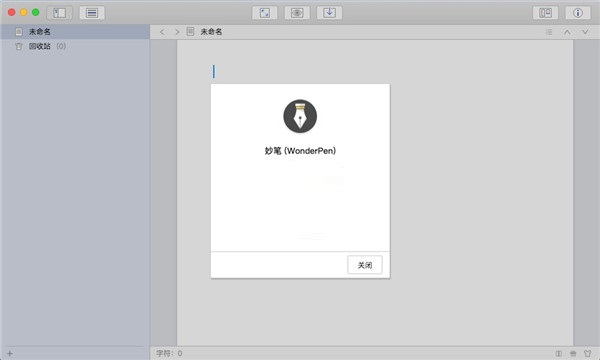The height and width of the screenshot is (360, 600).
Task: Jump to next document with down chevron
Action: [x=585, y=32]
